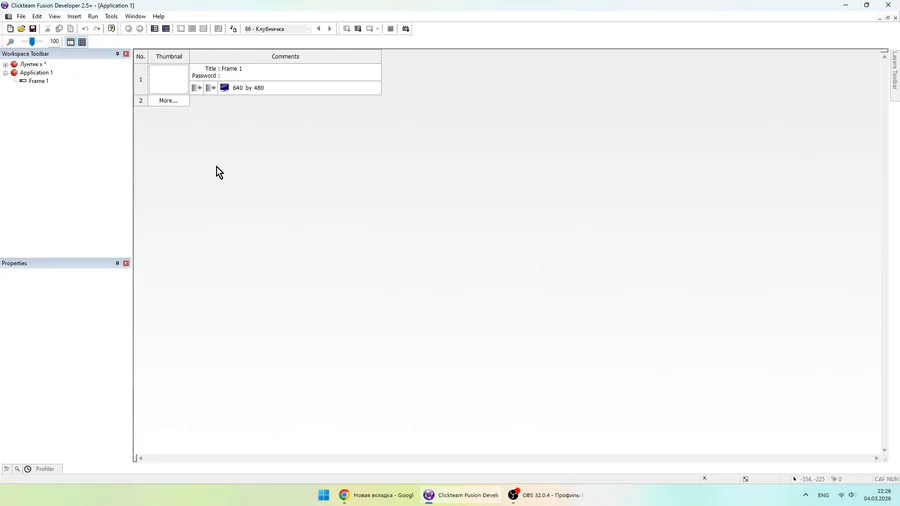Select Лунтик x in Workspace tree
This screenshot has height=506, width=900.
(x=32, y=64)
